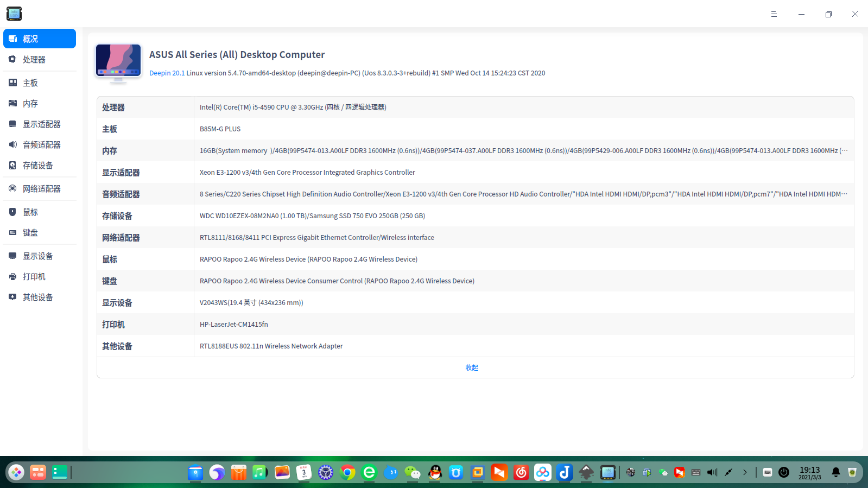
Task: Click the device manager icon in dock
Action: click(x=608, y=472)
